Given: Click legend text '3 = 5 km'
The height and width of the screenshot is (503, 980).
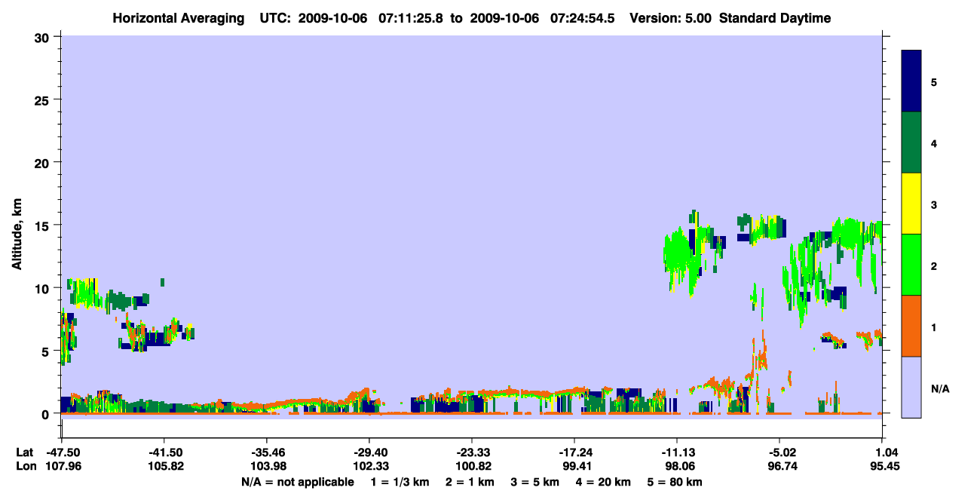Looking at the screenshot, I should [x=536, y=482].
